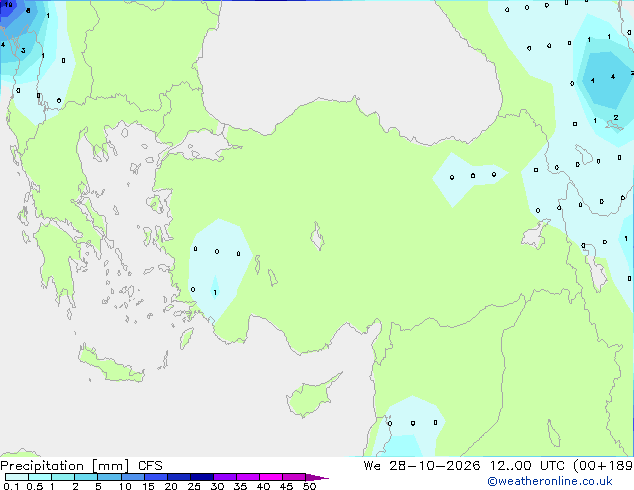
Task: Click the '45' legend scale label
Action: [x=286, y=486]
